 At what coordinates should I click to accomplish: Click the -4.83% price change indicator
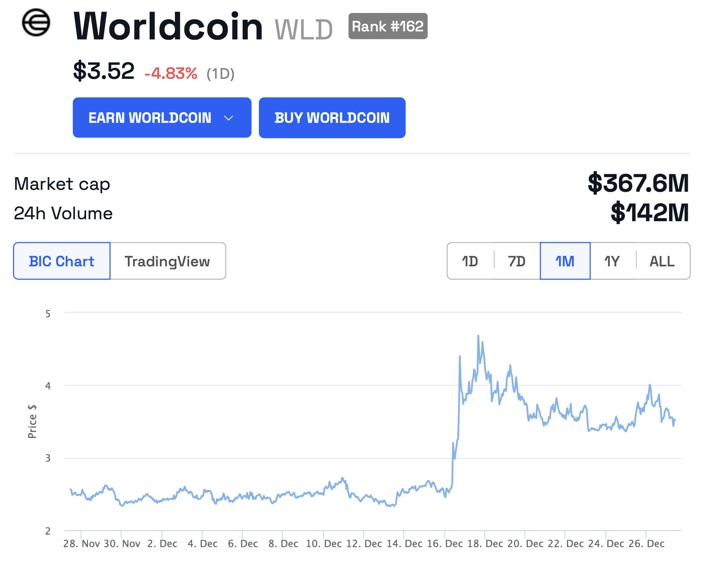pyautogui.click(x=171, y=73)
